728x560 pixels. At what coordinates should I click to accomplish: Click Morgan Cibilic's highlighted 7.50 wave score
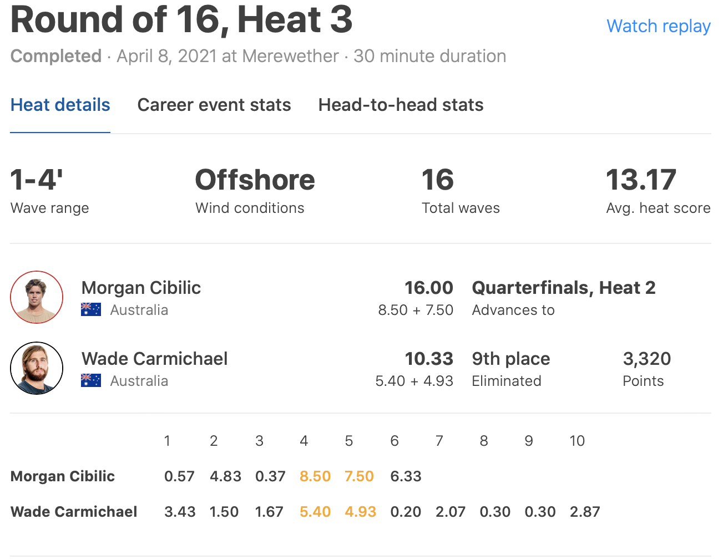[x=359, y=476]
